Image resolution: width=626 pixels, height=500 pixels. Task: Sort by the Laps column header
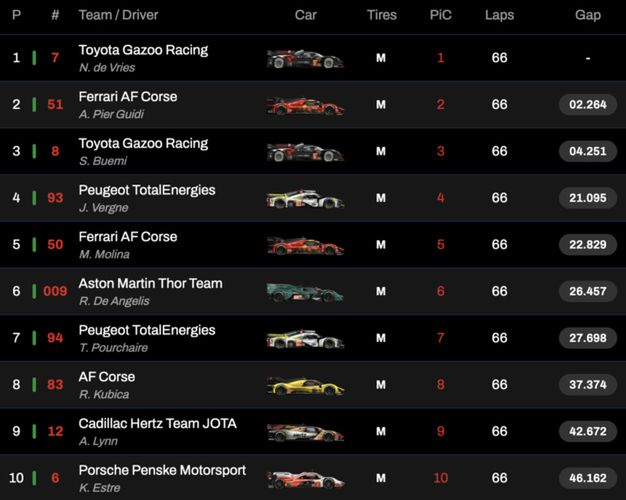(x=500, y=15)
